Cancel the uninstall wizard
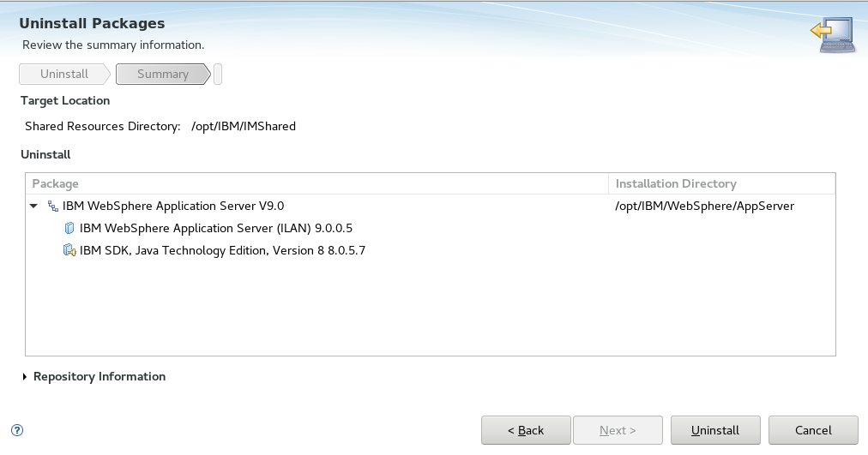 (813, 430)
